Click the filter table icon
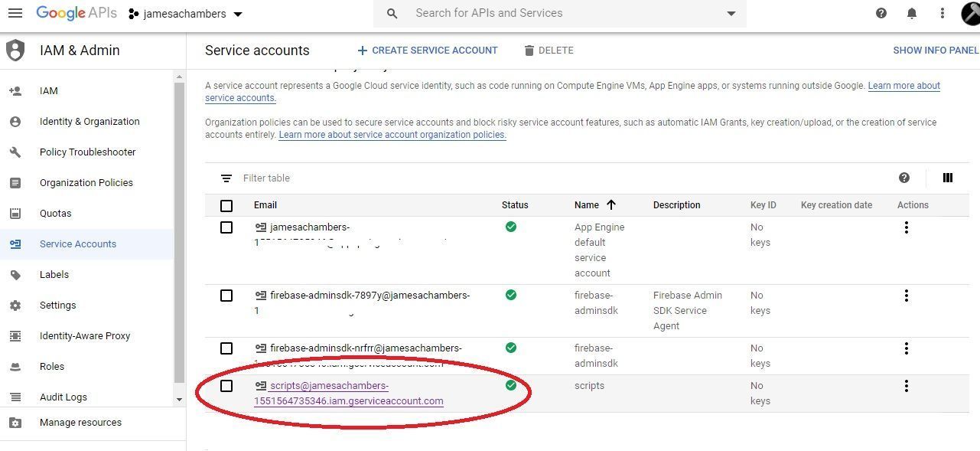Screen dimensions: 980x451 (226, 178)
